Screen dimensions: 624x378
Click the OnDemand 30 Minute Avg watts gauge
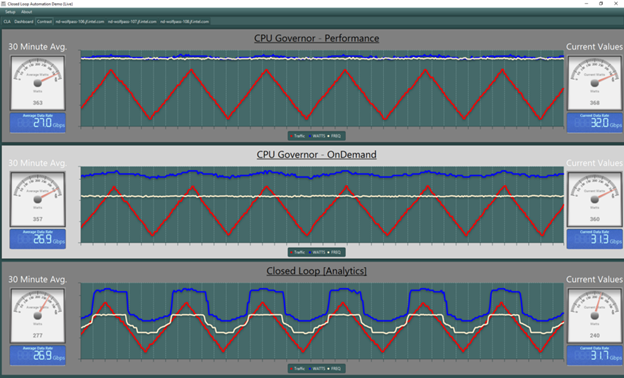click(37, 199)
